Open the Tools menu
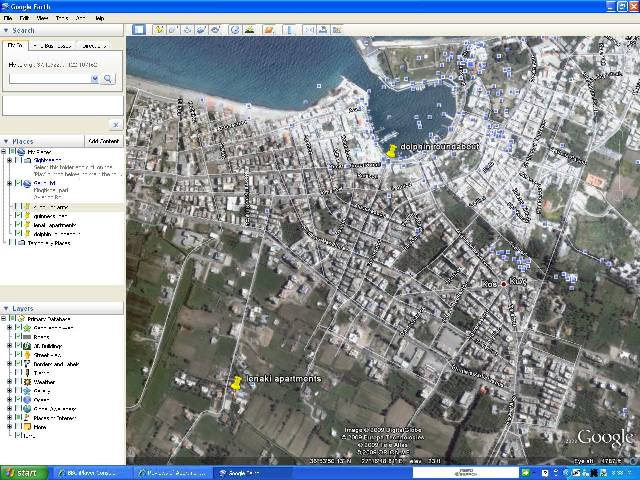The width and height of the screenshot is (640, 480). point(62,18)
